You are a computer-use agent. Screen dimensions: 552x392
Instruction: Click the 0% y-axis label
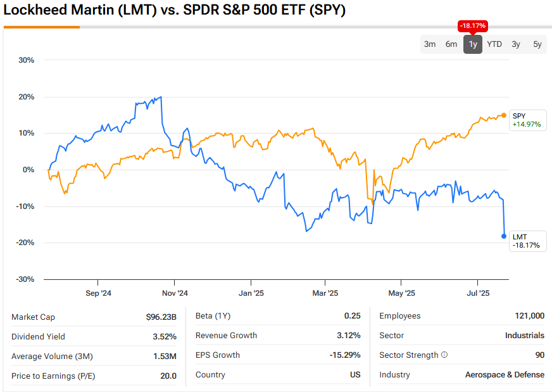(28, 170)
